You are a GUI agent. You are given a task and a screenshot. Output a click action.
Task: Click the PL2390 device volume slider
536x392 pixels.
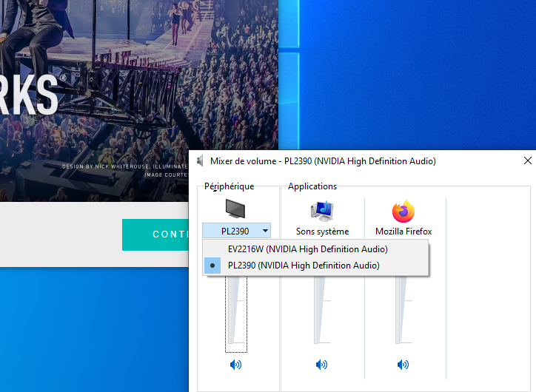coord(236,314)
